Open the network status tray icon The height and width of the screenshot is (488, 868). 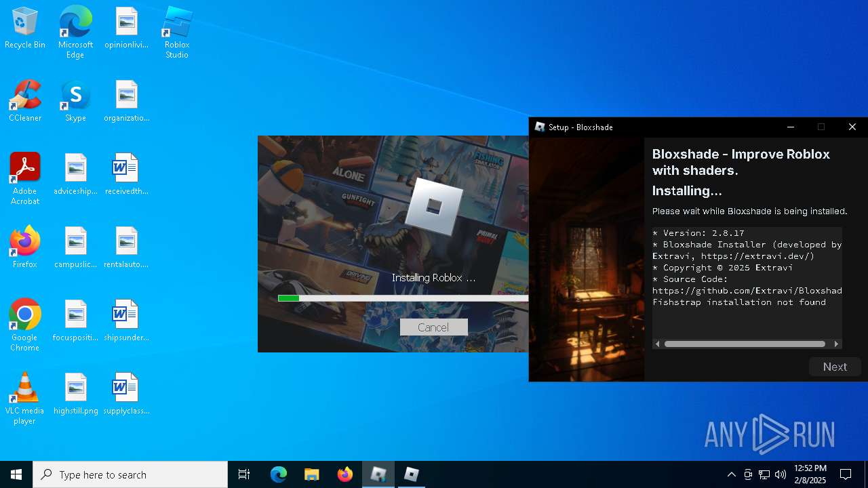pyautogui.click(x=764, y=474)
